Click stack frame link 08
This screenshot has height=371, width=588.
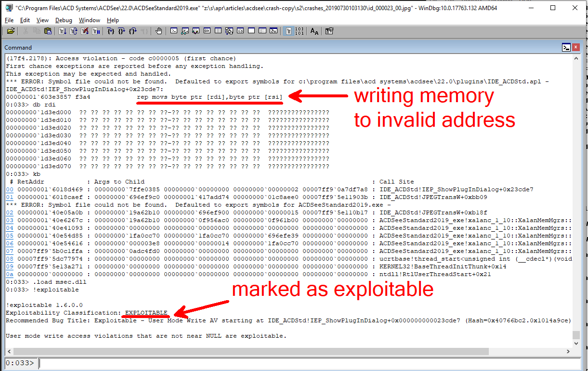click(x=10, y=259)
